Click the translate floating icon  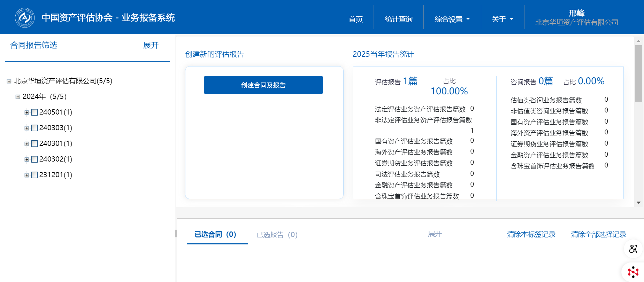pyautogui.click(x=633, y=249)
